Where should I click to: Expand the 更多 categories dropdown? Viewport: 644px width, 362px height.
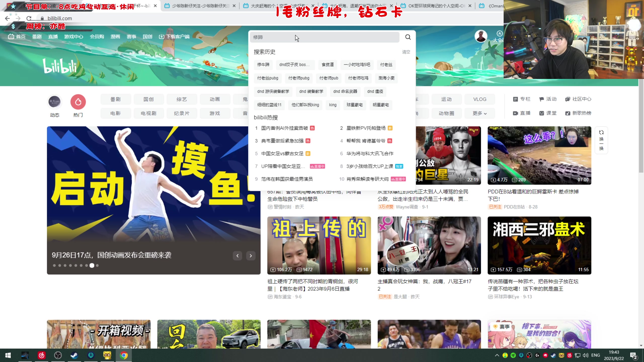(x=479, y=113)
